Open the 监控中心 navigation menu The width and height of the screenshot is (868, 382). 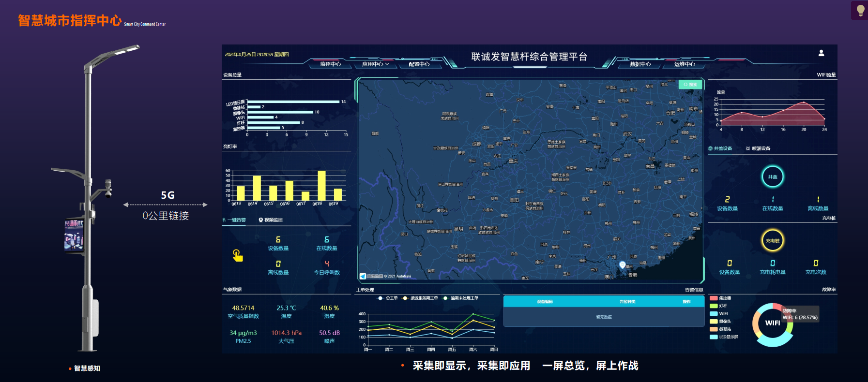(330, 64)
